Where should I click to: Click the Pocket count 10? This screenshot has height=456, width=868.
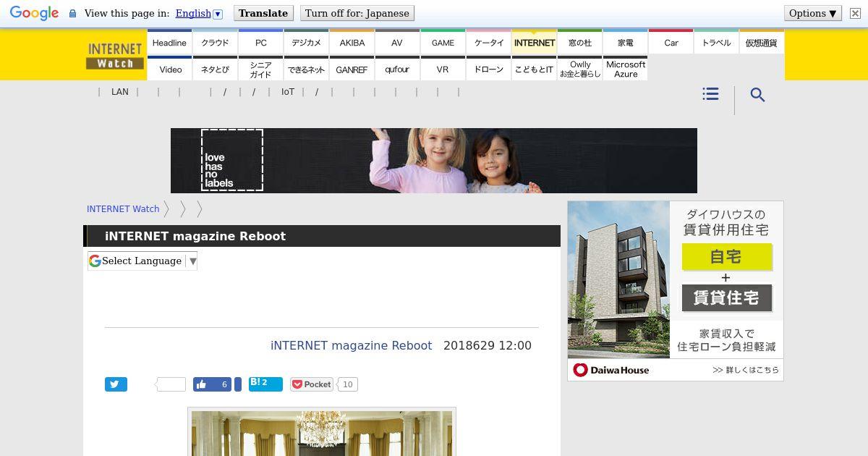click(x=348, y=384)
